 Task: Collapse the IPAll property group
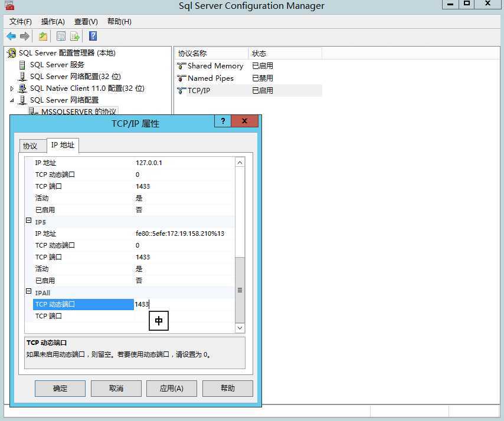pos(28,291)
